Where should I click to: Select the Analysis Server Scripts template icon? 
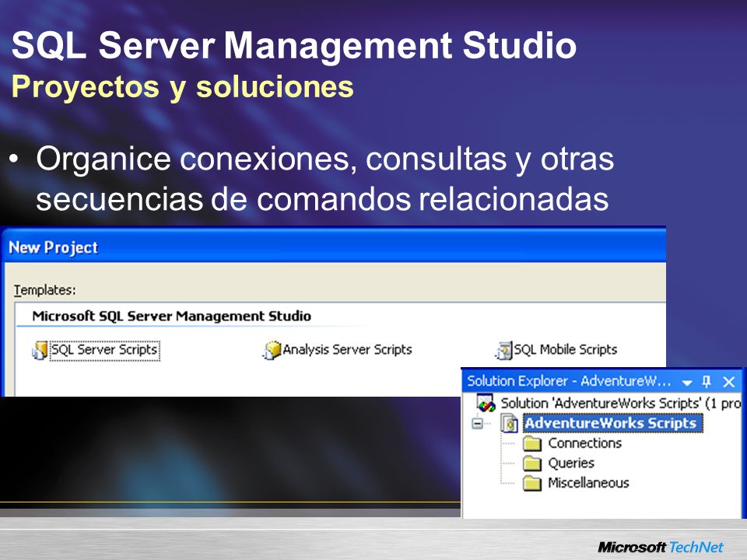[x=272, y=351]
